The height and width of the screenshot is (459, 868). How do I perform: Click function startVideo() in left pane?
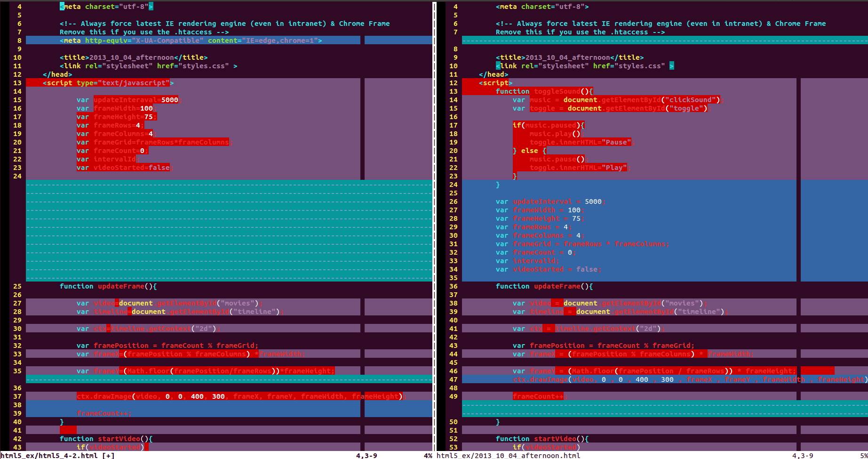[106, 439]
